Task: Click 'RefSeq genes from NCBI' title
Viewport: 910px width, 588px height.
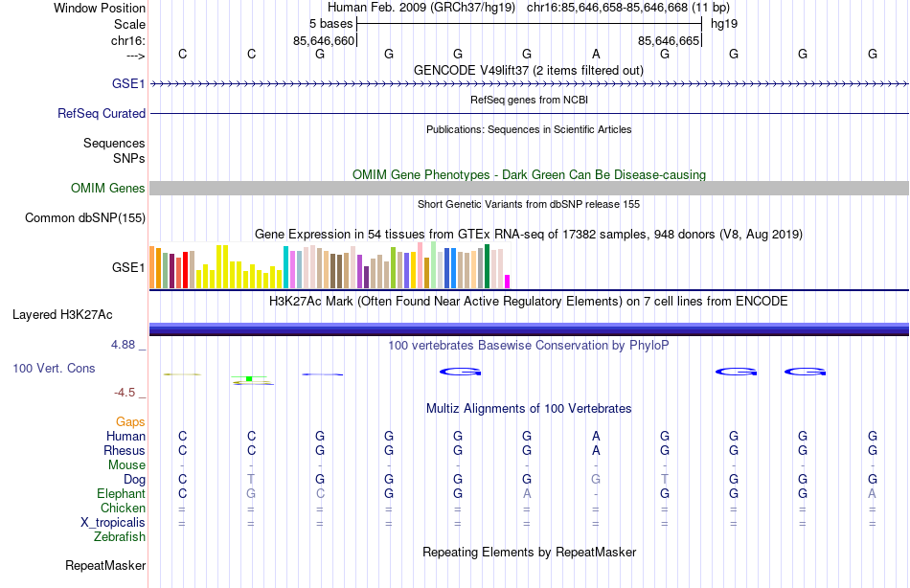Action: (x=529, y=100)
